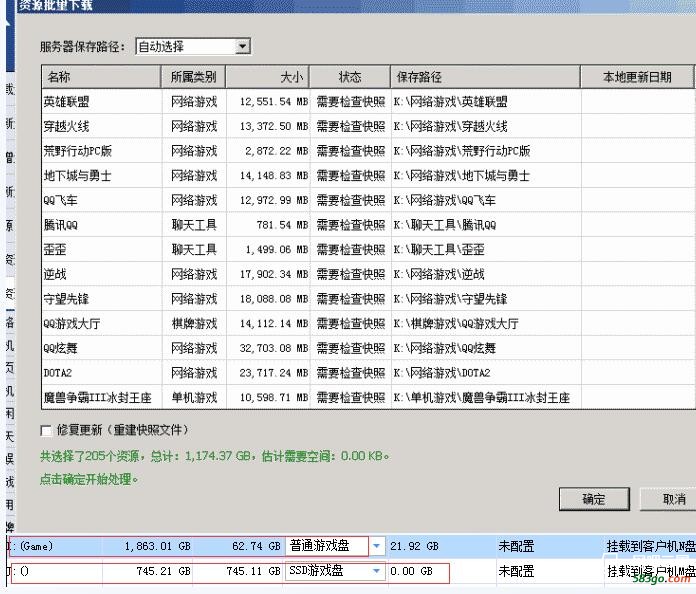This screenshot has width=696, height=594.
Task: Sort by 所属类别 column header
Action: tap(193, 77)
